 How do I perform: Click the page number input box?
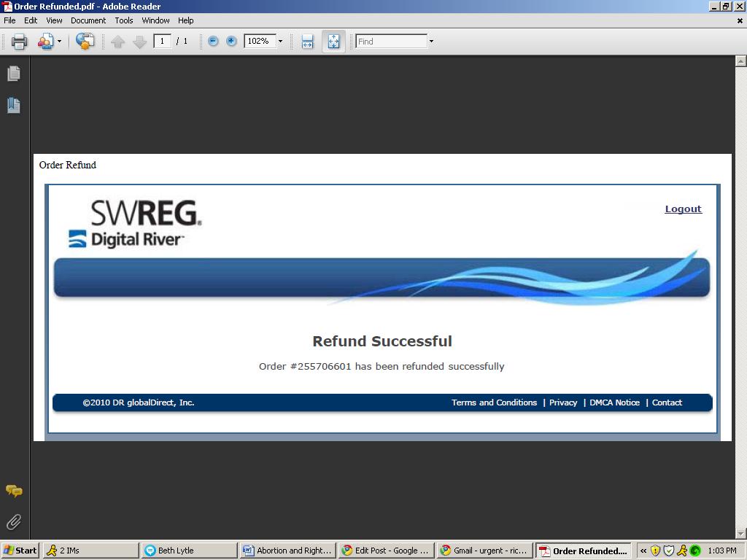point(162,42)
